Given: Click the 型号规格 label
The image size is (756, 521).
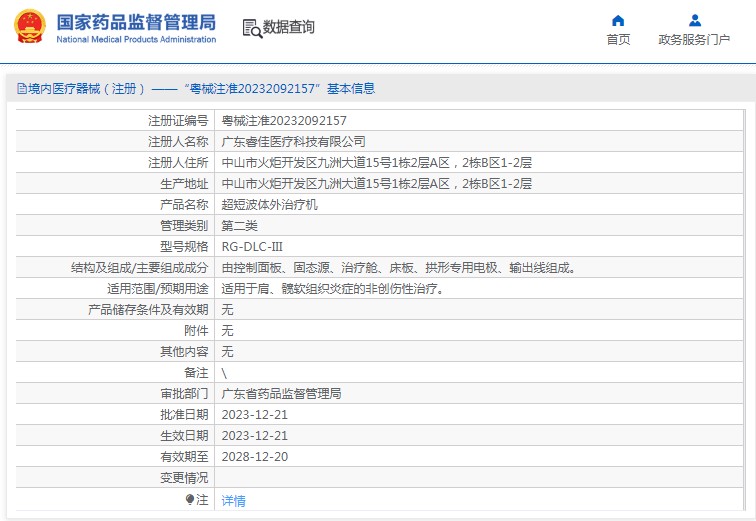Looking at the screenshot, I should (x=184, y=247).
